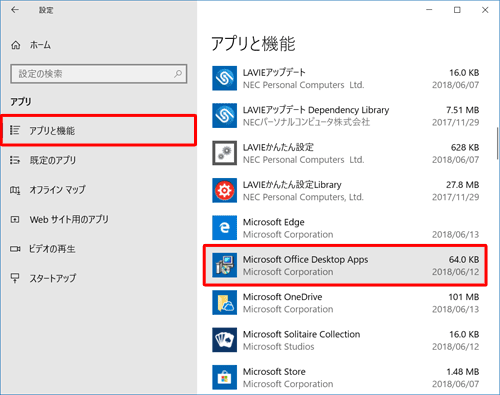Click the LAVIEかんたん設定 gear icon
The width and height of the screenshot is (500, 395).
pos(225,153)
